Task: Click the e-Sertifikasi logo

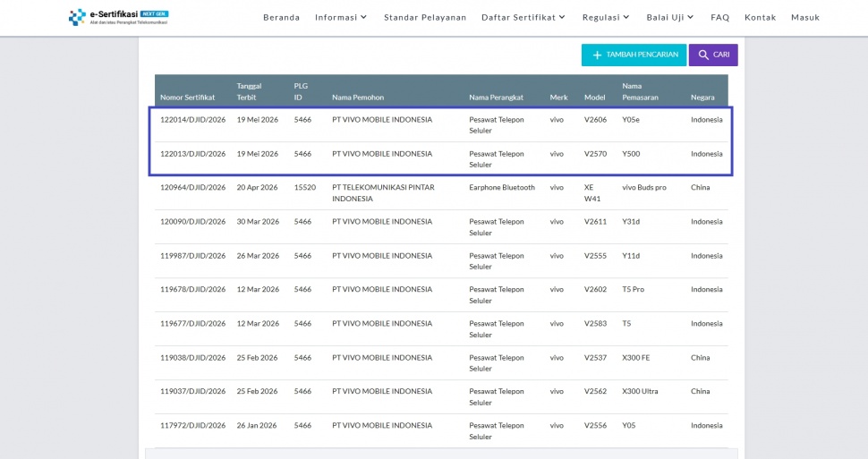Action: click(118, 17)
